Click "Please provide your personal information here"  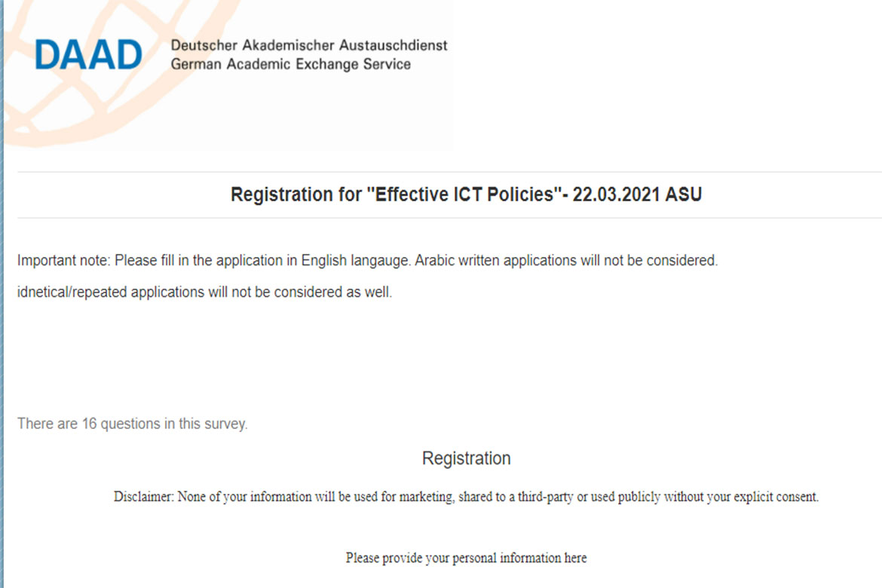point(466,558)
